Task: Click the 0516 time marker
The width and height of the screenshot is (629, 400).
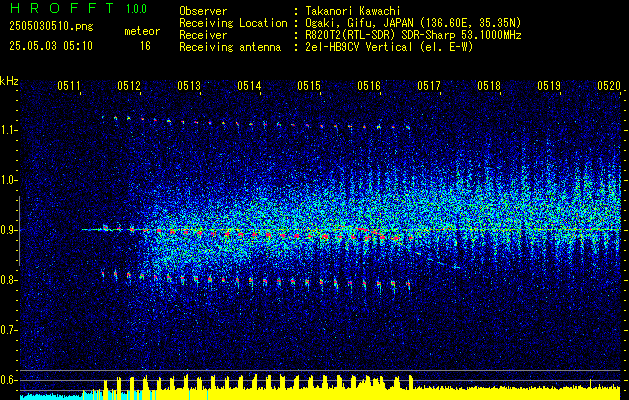Action: point(369,85)
